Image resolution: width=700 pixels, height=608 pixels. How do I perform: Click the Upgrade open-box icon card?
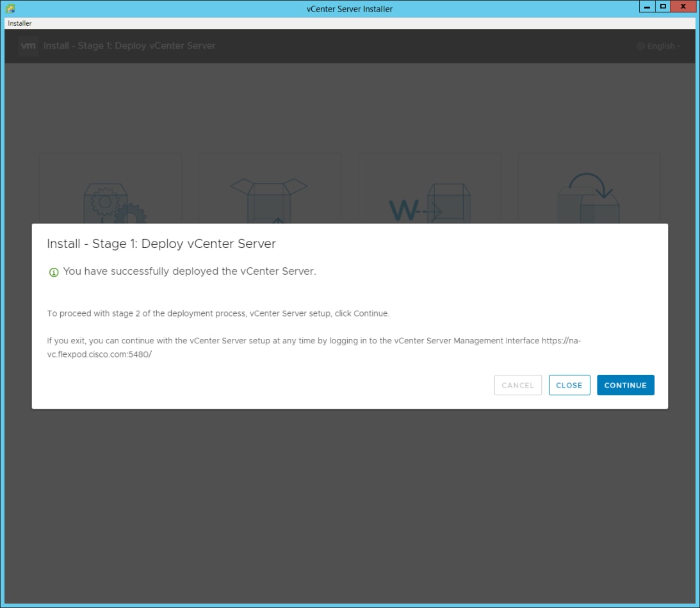[x=270, y=188]
